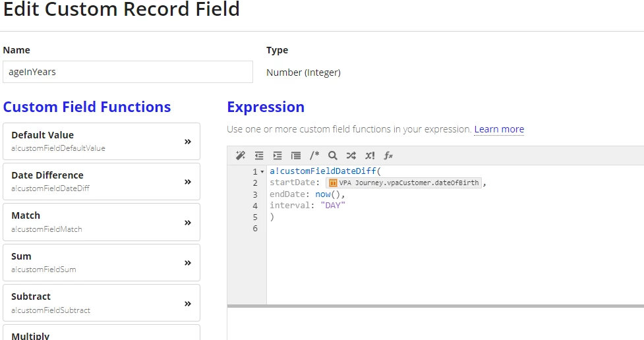
Task: Click the Number (Integer) type text
Action: pos(303,72)
